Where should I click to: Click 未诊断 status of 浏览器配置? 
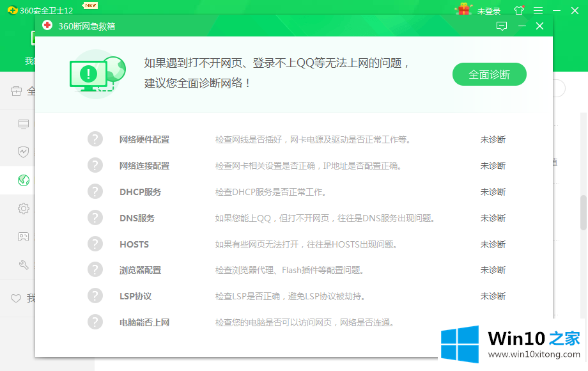click(493, 270)
